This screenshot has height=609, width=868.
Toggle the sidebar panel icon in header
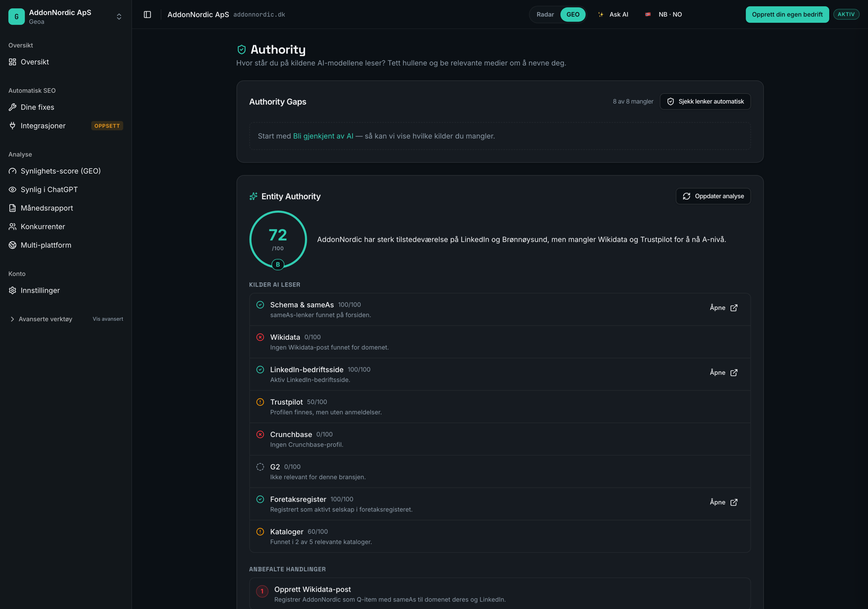tap(147, 14)
